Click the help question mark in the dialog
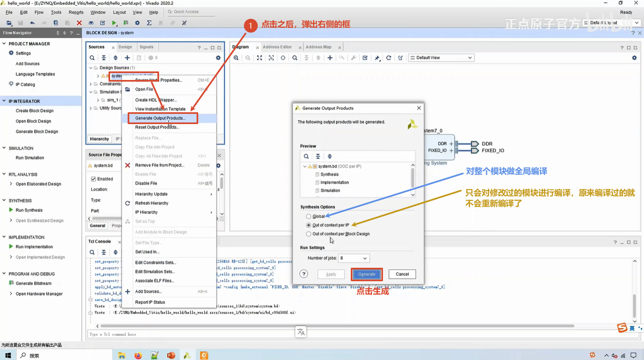Image resolution: width=644 pixels, height=360 pixels. click(x=304, y=274)
